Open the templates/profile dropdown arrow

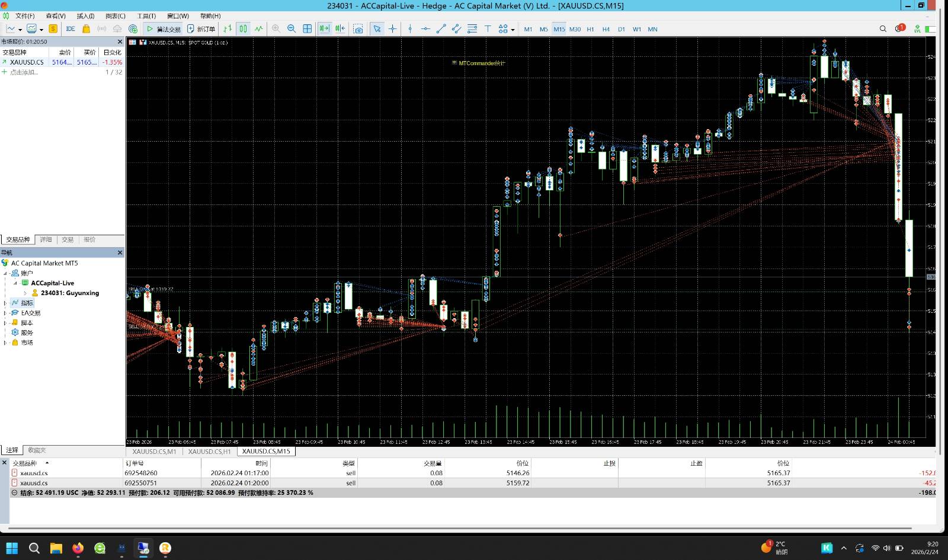pos(41,29)
